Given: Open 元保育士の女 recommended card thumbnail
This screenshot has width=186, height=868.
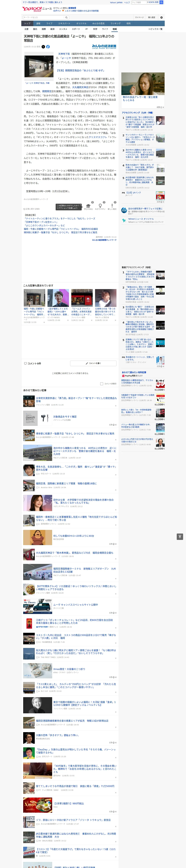Looking at the screenshot, I should coord(106,298).
